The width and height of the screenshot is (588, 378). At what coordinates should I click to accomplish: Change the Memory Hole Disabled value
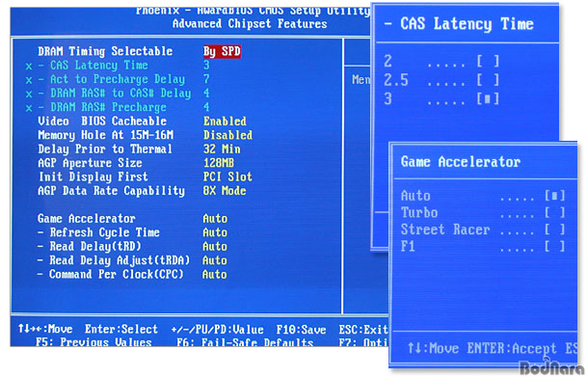click(227, 135)
